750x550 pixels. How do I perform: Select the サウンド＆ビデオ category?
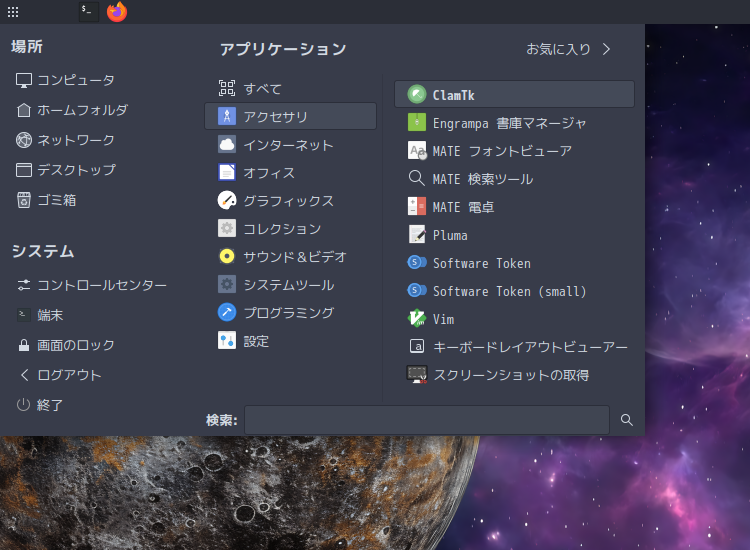click(290, 256)
